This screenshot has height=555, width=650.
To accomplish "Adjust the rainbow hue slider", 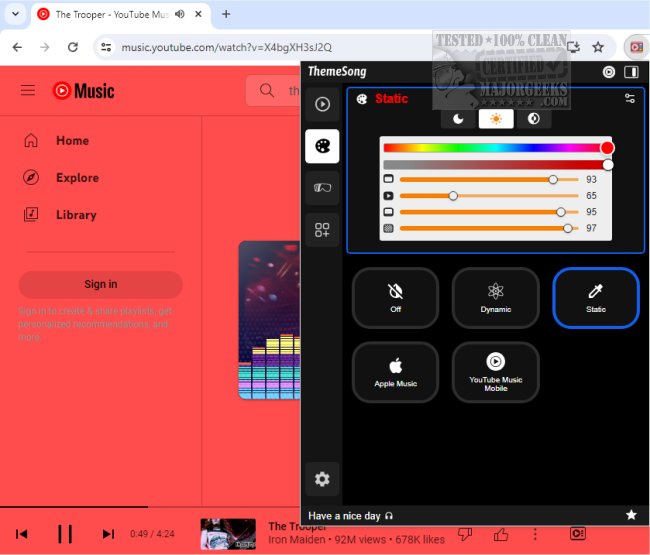I will 497,148.
